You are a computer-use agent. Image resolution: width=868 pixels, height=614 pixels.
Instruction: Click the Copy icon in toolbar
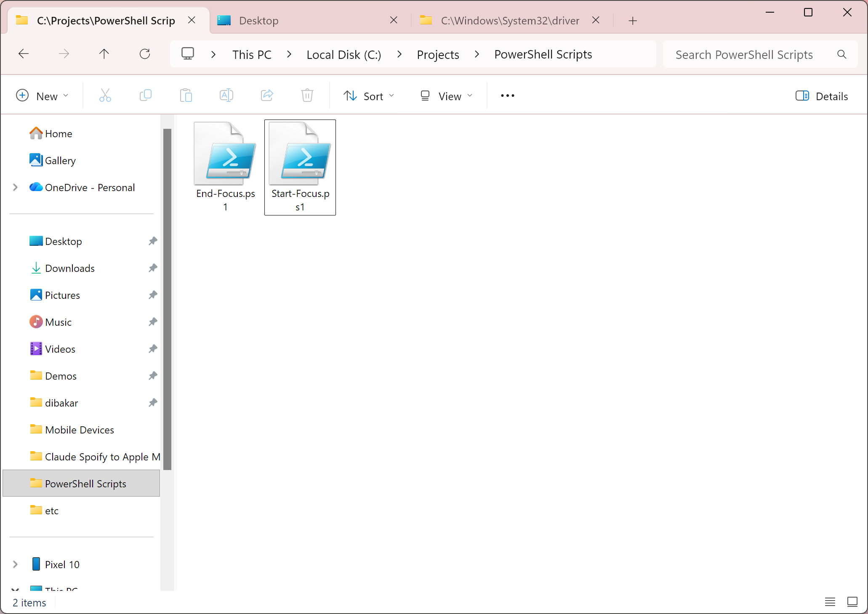[145, 96]
